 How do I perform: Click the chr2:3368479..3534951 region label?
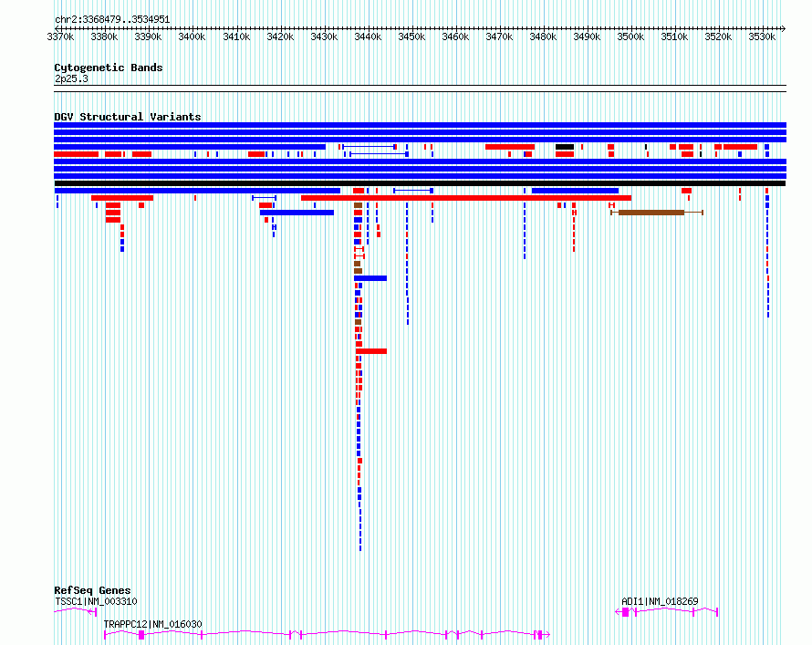click(x=112, y=19)
